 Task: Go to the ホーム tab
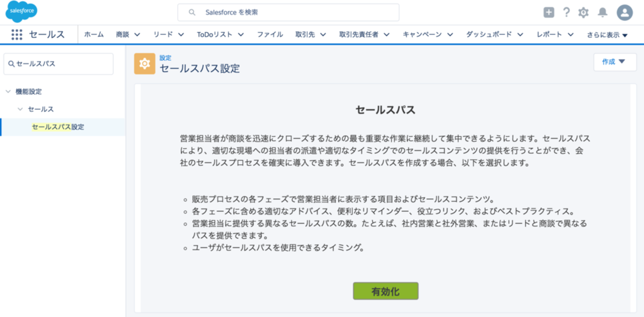coord(94,34)
